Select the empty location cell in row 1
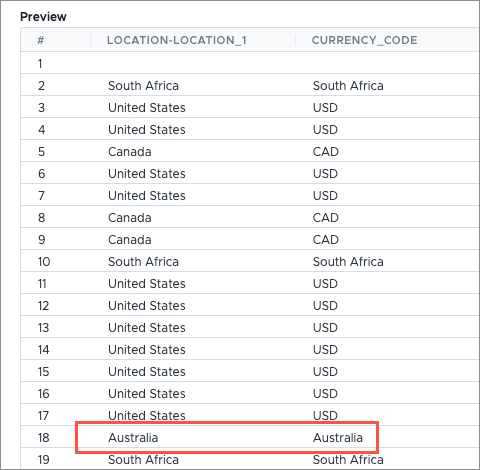 click(193, 64)
